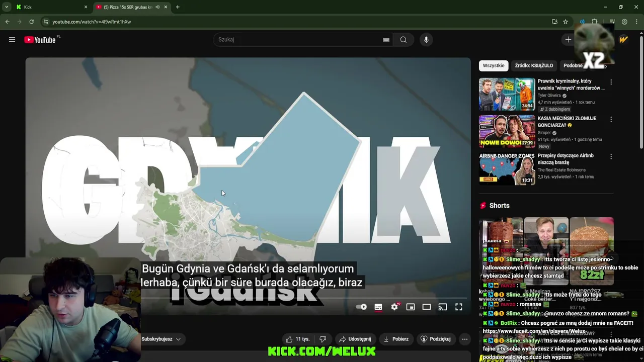
Task: Toggle subtitles captions button
Action: click(x=378, y=307)
